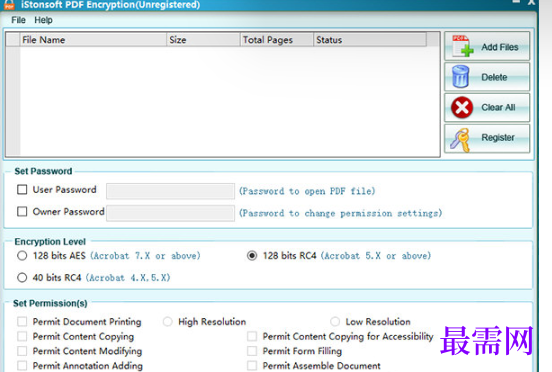This screenshot has height=372, width=552.
Task: Check Permit Content Copying for Accessibility
Action: pos(252,336)
